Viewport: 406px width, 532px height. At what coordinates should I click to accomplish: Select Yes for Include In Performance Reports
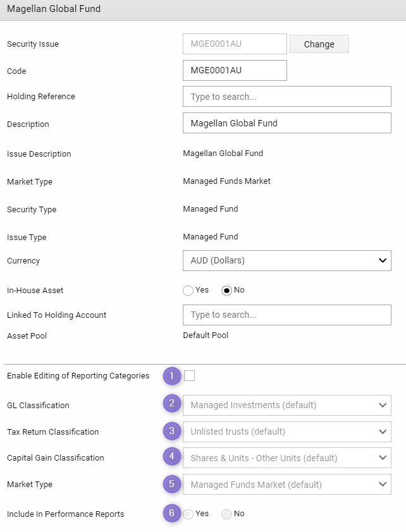[188, 514]
